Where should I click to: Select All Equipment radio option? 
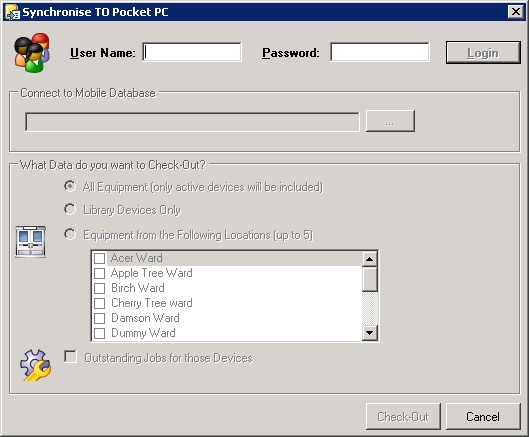coord(70,186)
